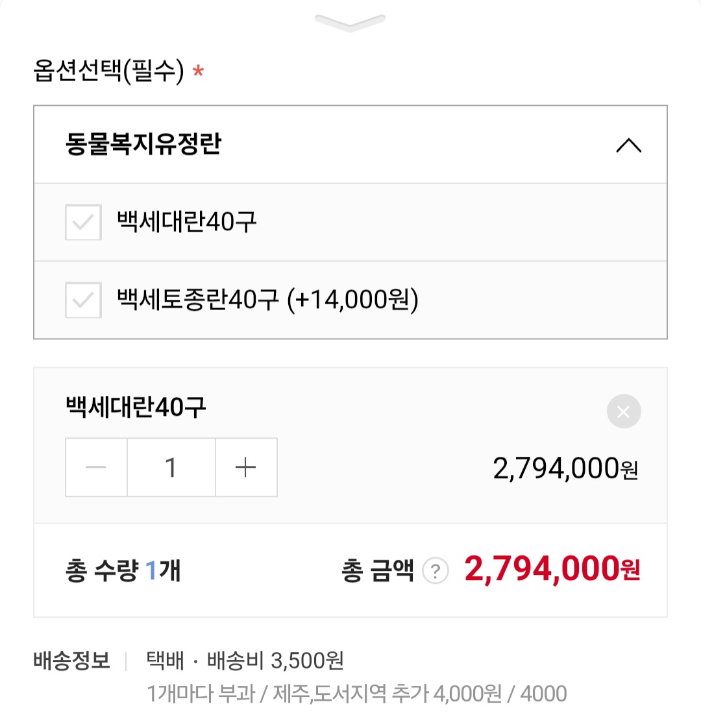Click the 동물복지유정란 dropdown title
The width and height of the screenshot is (701, 728).
(x=143, y=144)
